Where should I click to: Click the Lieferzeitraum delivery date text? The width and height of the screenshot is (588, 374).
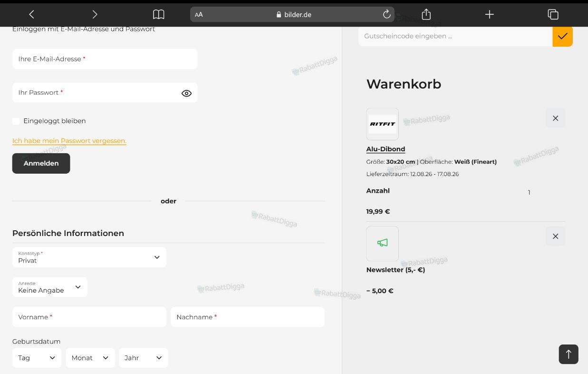tap(413, 174)
